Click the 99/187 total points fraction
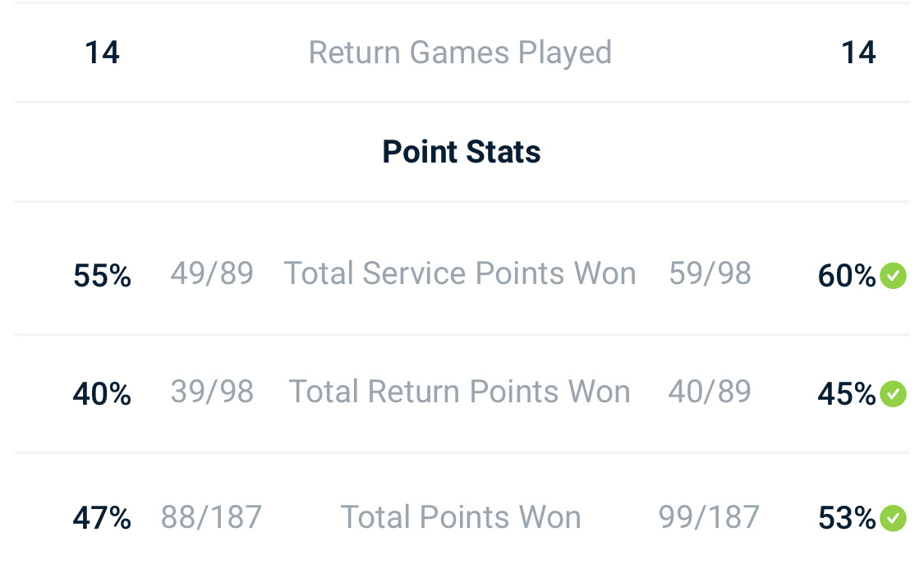Screen dimensions: 924x578 709,517
